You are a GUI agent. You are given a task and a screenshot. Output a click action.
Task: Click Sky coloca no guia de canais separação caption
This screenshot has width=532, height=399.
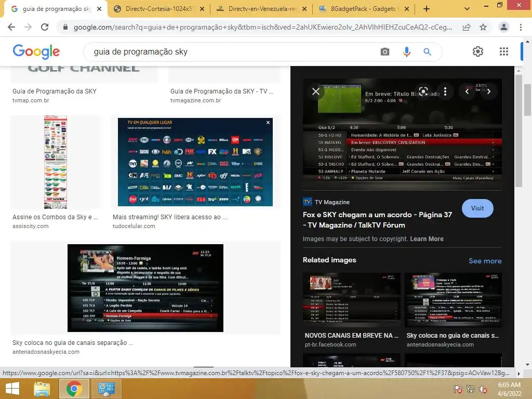coord(73,343)
